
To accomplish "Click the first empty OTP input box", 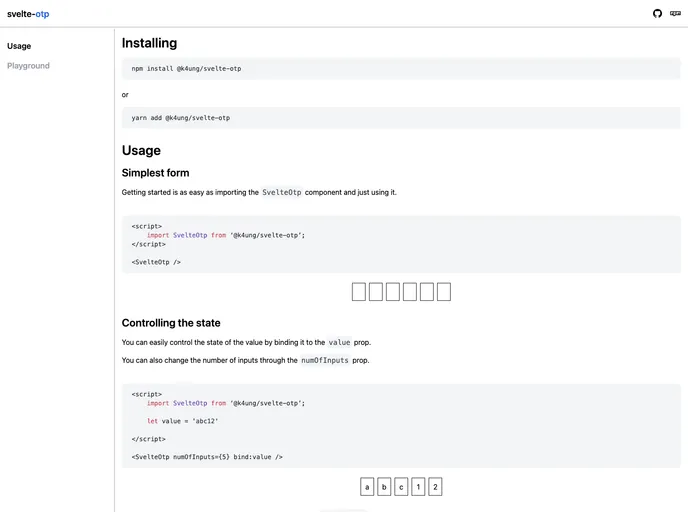I will 359,292.
